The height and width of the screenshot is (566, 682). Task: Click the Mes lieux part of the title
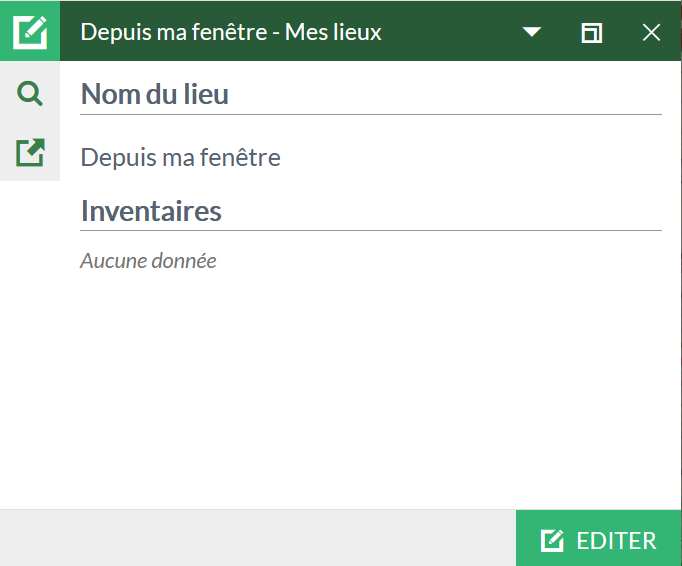point(333,32)
